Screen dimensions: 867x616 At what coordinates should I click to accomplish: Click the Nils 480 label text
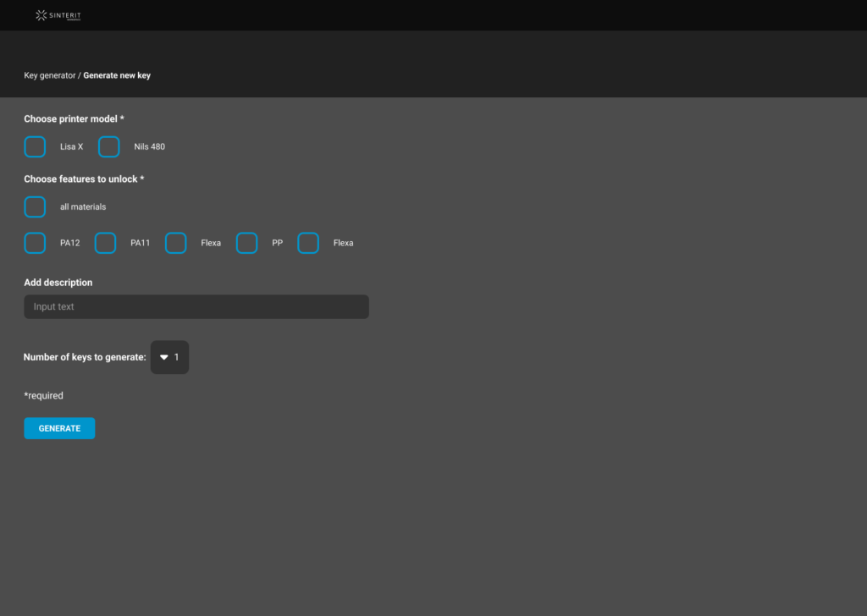(x=150, y=146)
